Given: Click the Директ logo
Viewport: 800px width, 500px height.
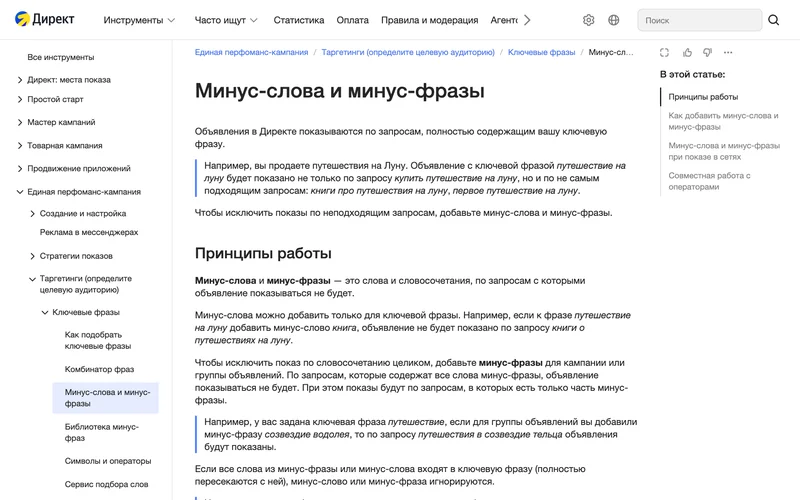Looking at the screenshot, I should point(44,19).
